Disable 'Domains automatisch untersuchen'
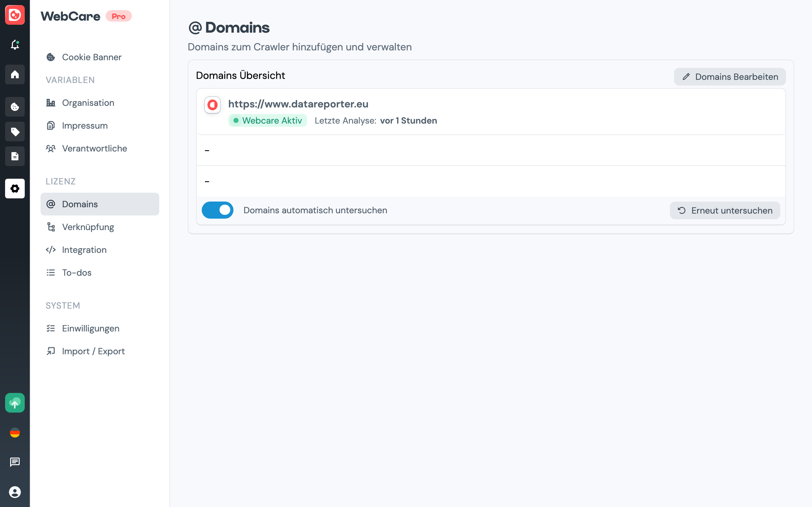This screenshot has width=812, height=507. click(217, 210)
